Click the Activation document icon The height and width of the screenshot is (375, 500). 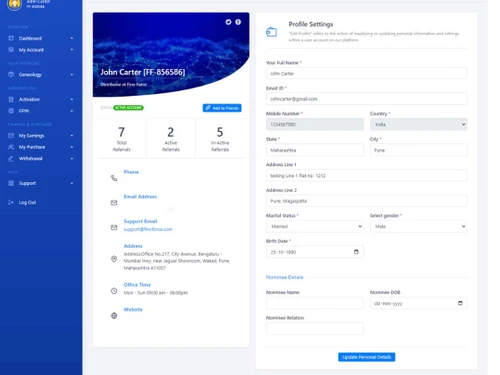click(11, 99)
